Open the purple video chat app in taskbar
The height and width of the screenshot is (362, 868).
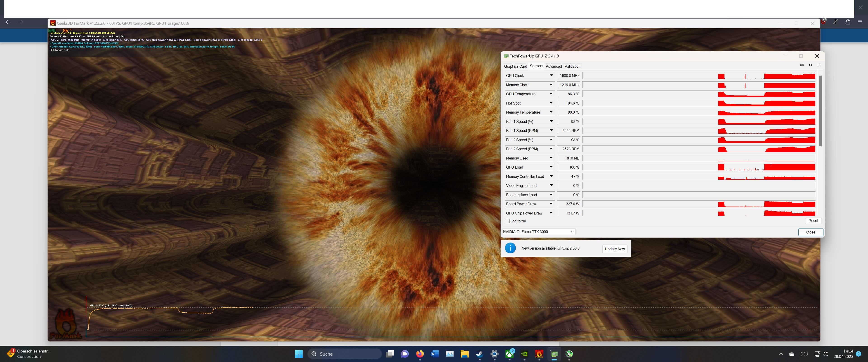point(405,354)
